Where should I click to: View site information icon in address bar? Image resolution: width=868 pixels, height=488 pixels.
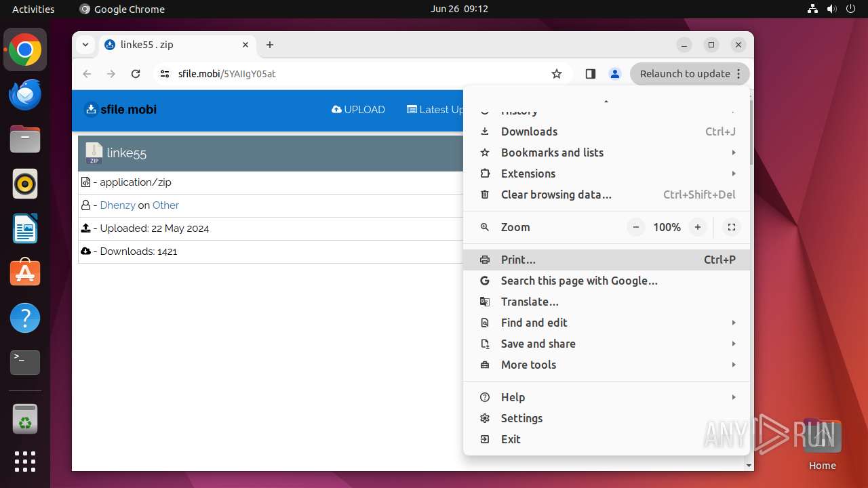165,74
